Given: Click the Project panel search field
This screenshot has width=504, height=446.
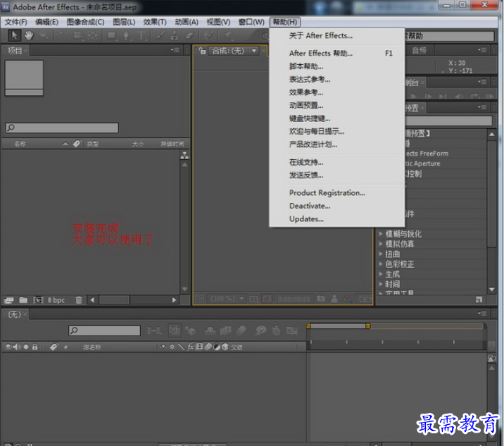Looking at the screenshot, I should [62, 128].
